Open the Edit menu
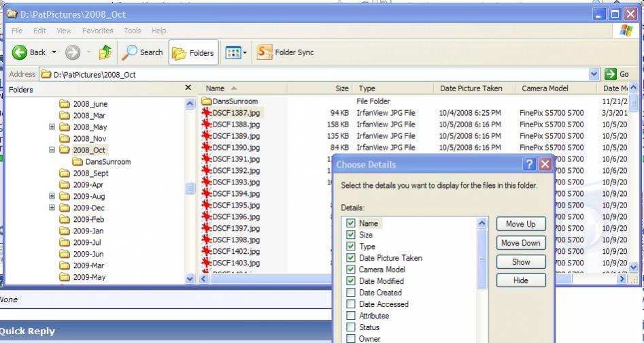The height and width of the screenshot is (343, 644). point(39,31)
